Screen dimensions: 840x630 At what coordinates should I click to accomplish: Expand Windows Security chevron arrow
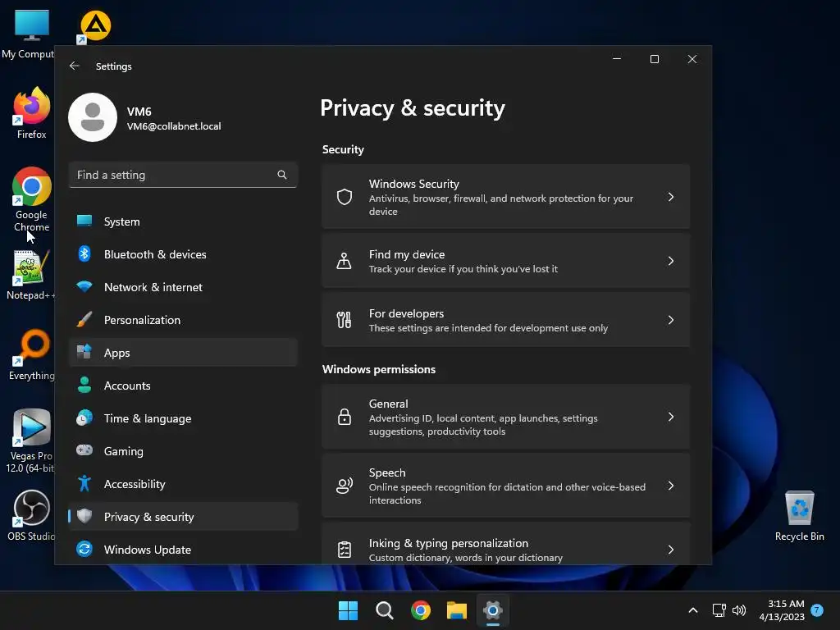coord(671,197)
